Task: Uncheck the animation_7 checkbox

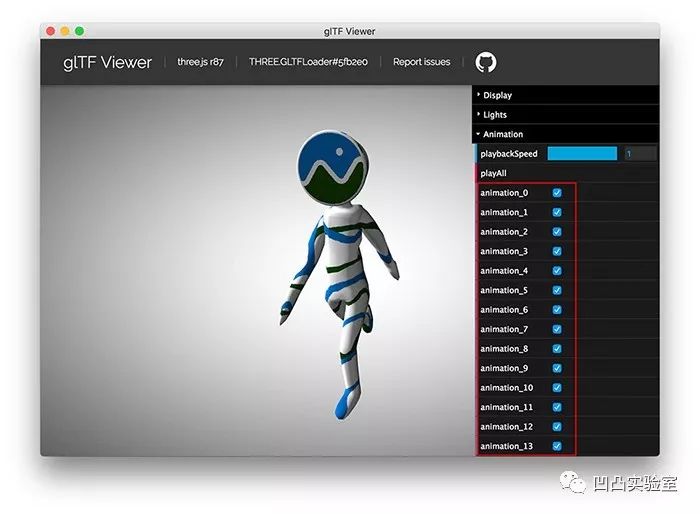Action: pyautogui.click(x=557, y=329)
